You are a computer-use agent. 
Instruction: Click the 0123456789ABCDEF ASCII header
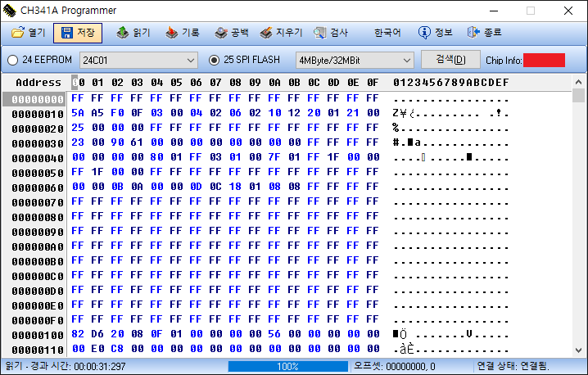click(451, 82)
